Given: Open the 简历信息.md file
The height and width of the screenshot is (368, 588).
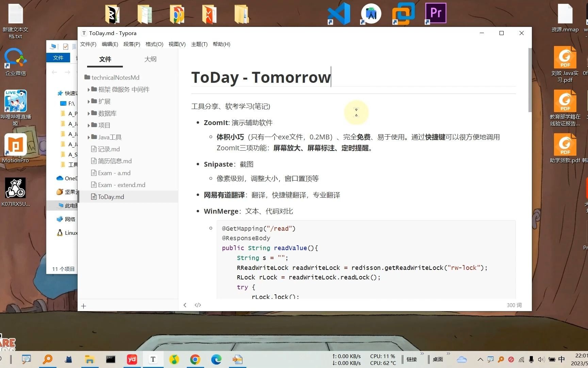Looking at the screenshot, I should point(111,161).
